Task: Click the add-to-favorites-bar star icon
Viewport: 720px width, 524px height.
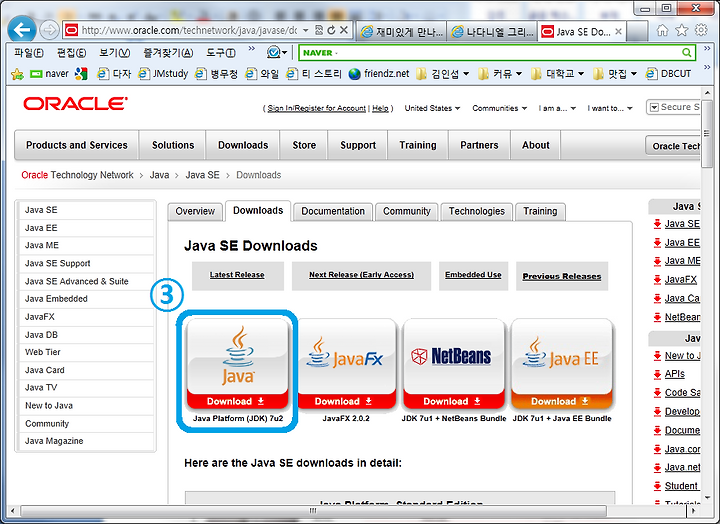Action: [17, 74]
